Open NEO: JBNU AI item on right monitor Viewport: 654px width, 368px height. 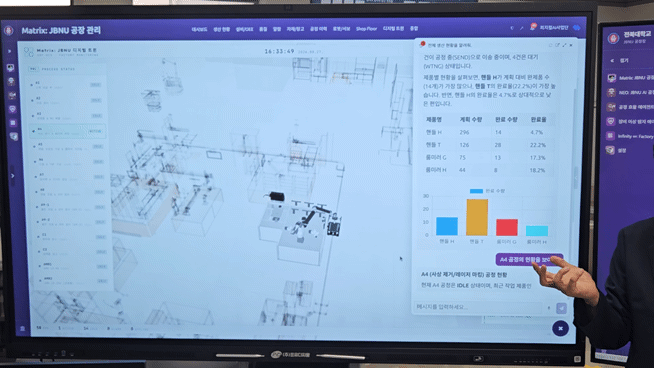coord(631,93)
